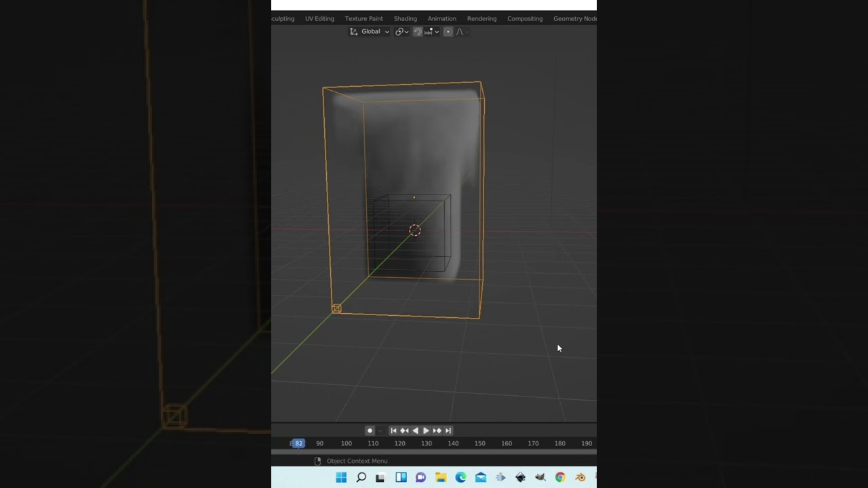This screenshot has height=488, width=868.
Task: Click frame 130 on the timeline ruler
Action: tap(427, 443)
